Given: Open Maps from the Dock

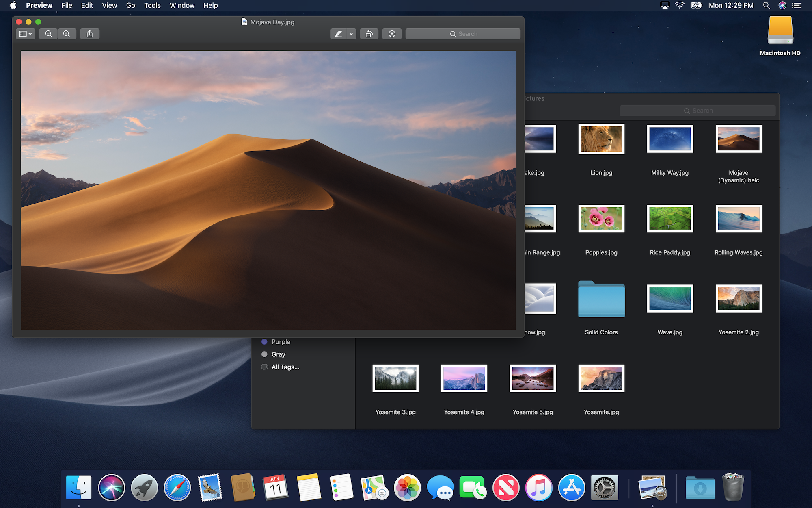Looking at the screenshot, I should pos(374,487).
